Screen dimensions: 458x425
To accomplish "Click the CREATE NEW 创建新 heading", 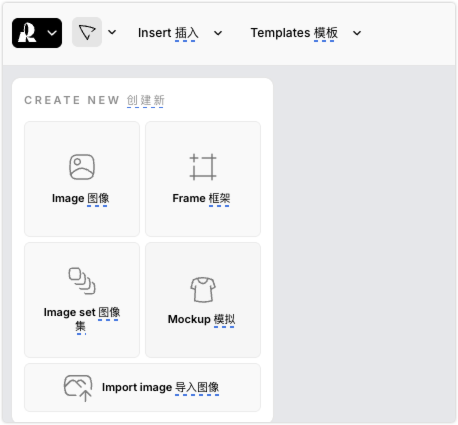I will (95, 100).
